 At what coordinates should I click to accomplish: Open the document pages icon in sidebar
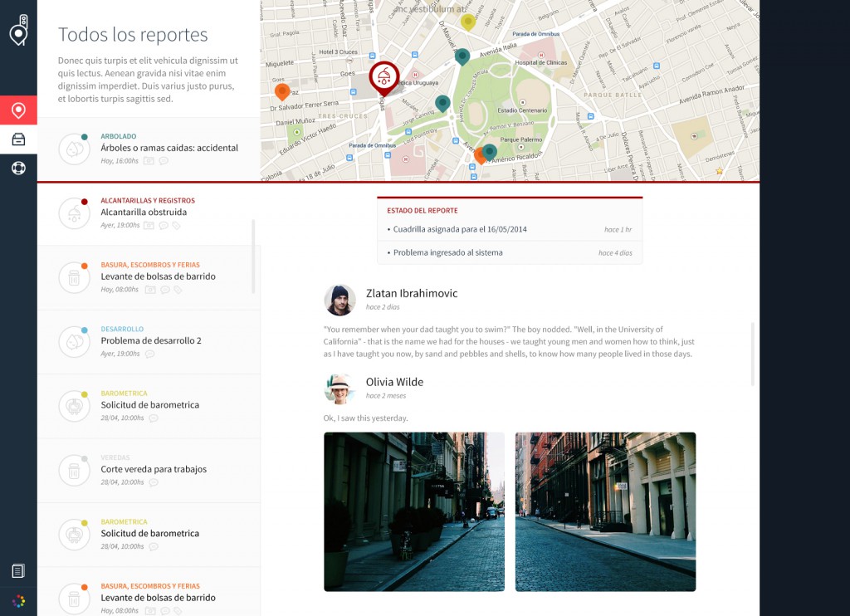click(x=18, y=570)
